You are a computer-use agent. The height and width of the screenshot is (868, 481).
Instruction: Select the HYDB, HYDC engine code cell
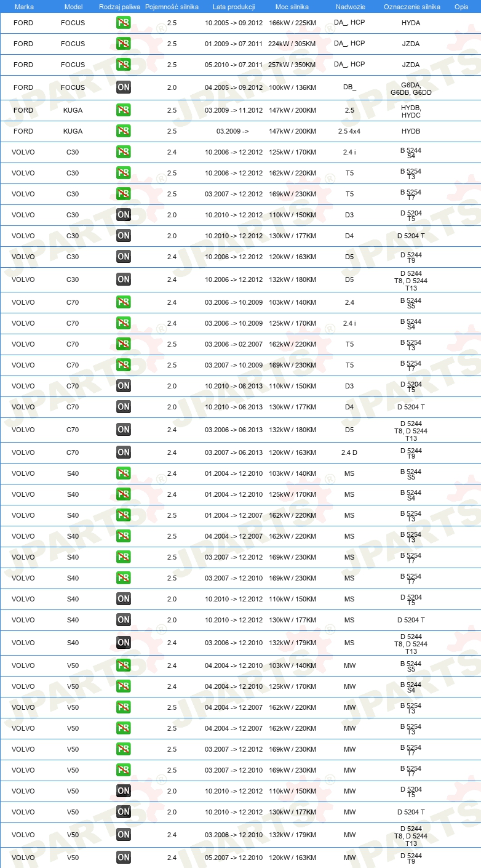411,111
